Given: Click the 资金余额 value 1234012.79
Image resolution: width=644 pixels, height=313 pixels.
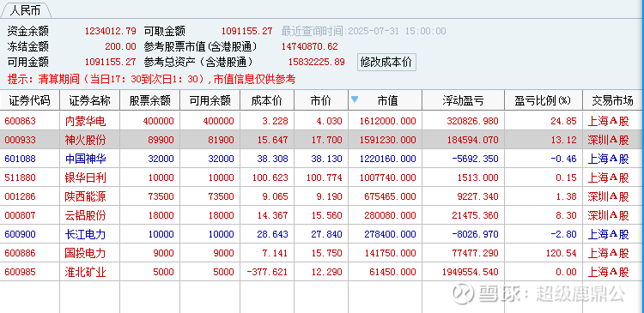Looking at the screenshot, I should (x=110, y=31).
